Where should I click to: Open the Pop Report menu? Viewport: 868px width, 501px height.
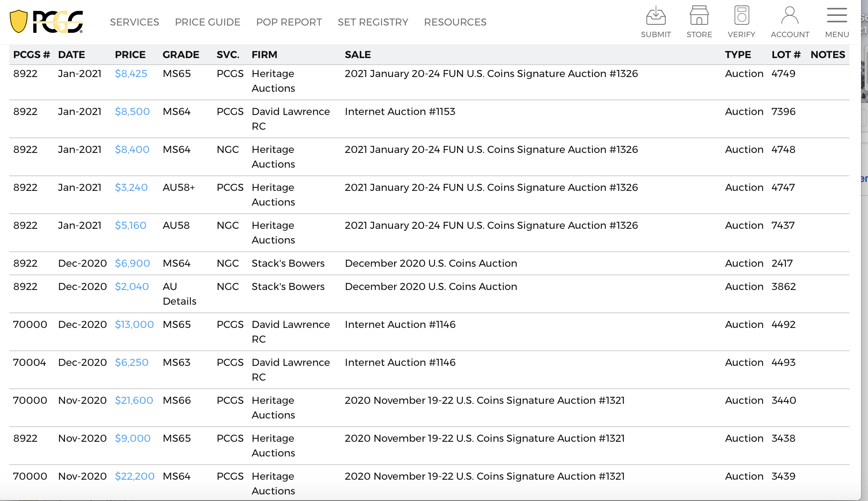289,22
